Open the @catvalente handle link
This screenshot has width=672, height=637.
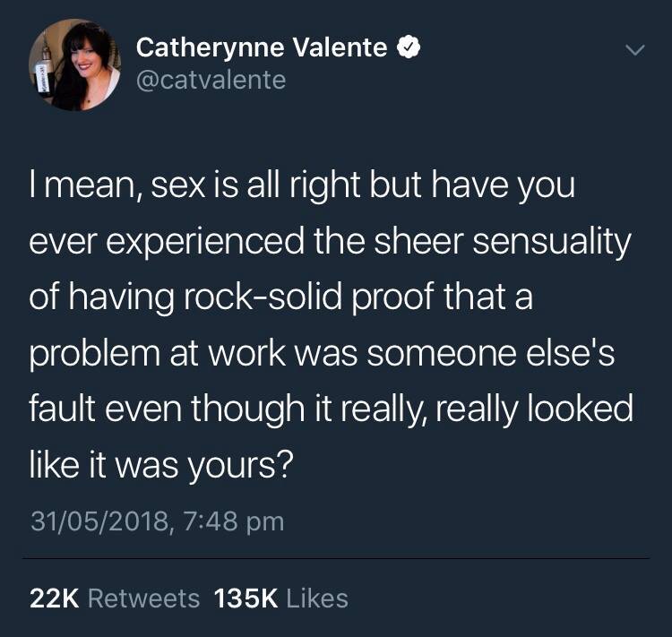pyautogui.click(x=211, y=81)
